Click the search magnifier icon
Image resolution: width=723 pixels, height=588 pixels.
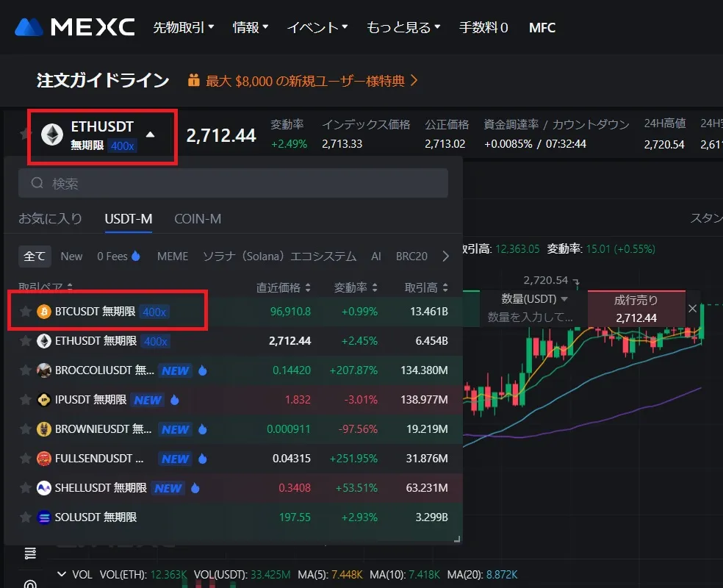37,182
